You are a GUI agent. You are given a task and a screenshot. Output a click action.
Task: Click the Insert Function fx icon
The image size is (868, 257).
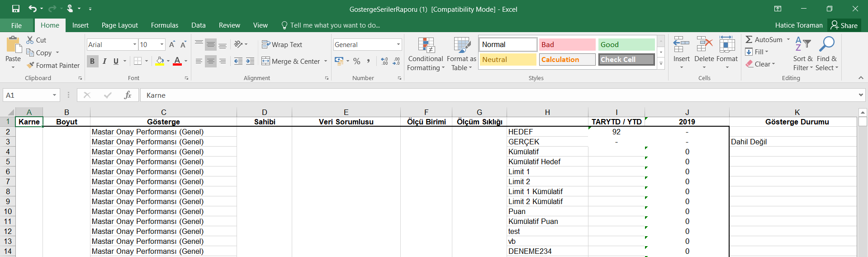128,95
